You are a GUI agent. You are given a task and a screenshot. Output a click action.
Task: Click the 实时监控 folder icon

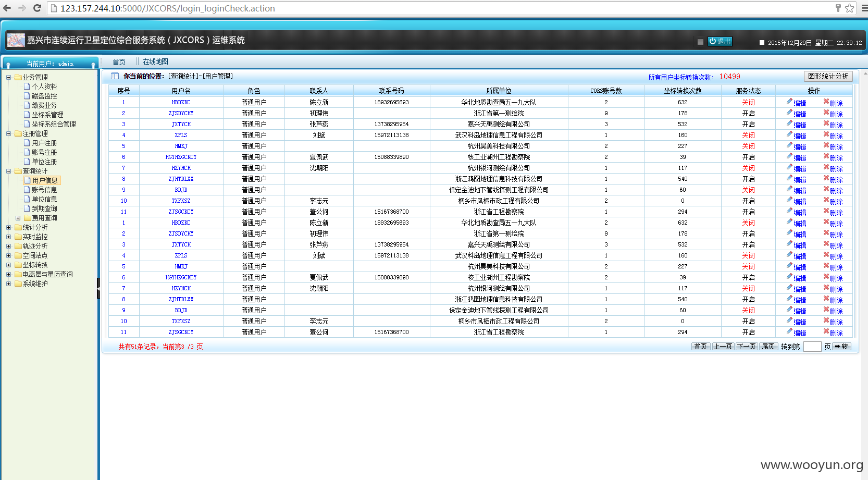tap(18, 237)
